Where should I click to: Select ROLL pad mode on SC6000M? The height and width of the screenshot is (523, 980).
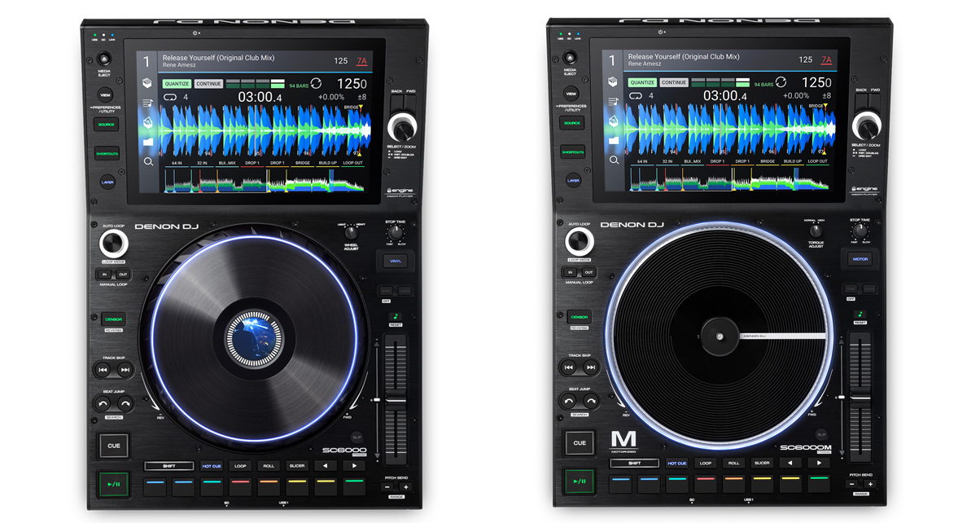pyautogui.click(x=733, y=463)
